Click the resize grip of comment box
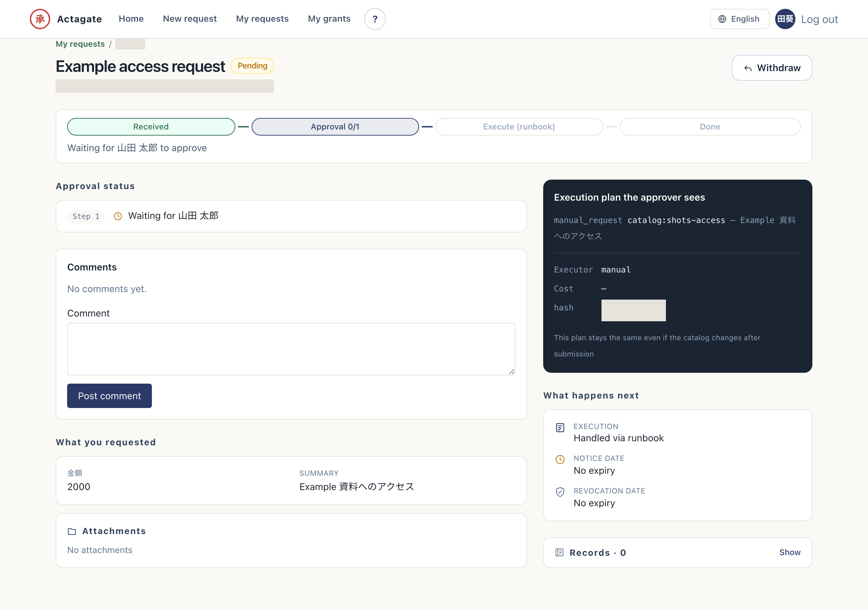This screenshot has height=610, width=868. point(512,372)
